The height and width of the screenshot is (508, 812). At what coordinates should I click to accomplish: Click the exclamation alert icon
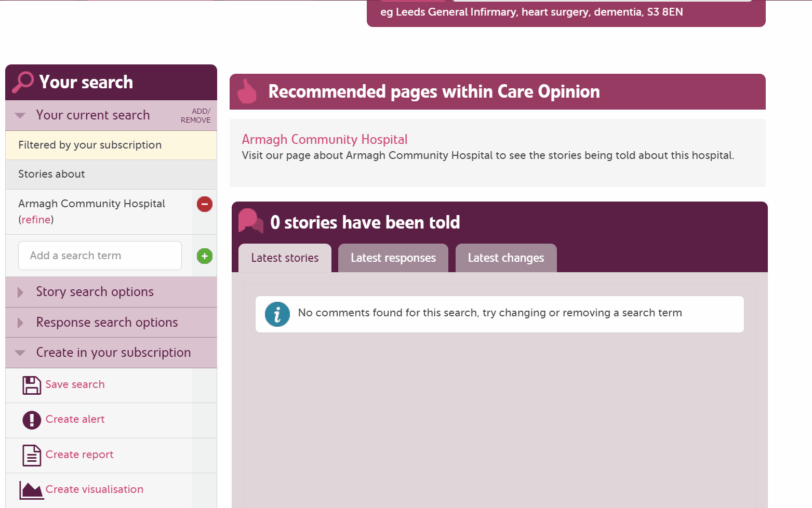[32, 420]
